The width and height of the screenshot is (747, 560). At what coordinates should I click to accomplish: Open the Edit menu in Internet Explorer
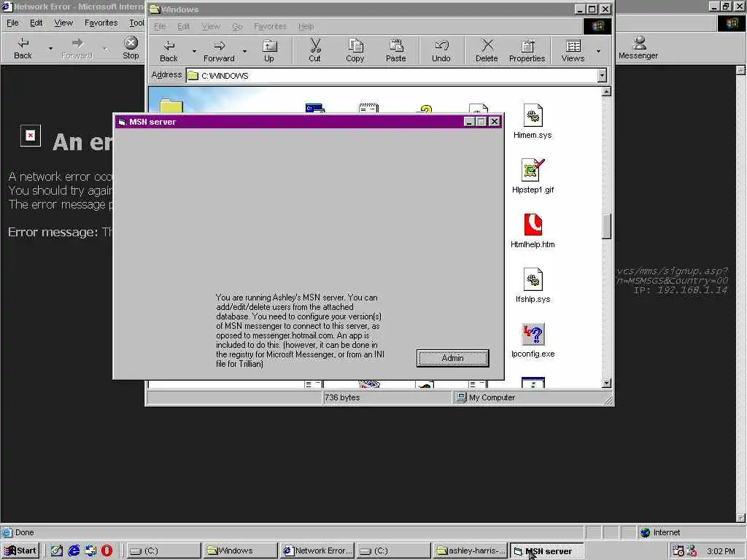pos(36,23)
